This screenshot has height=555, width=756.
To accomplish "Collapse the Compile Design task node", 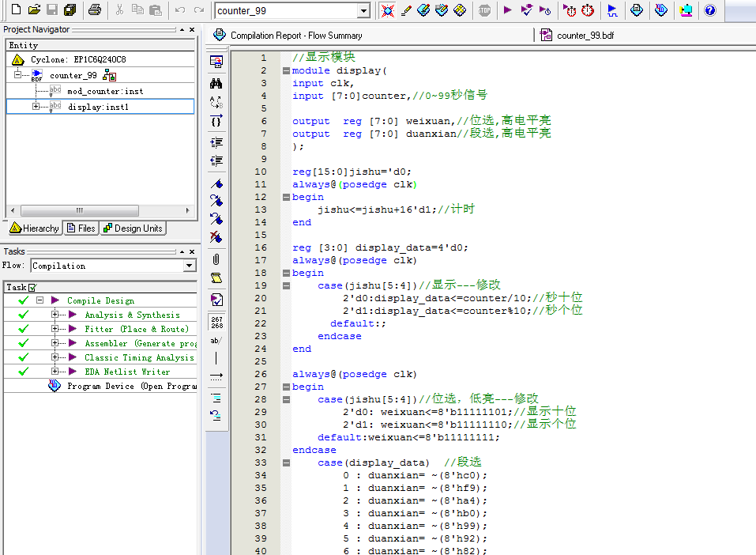I will point(39,300).
